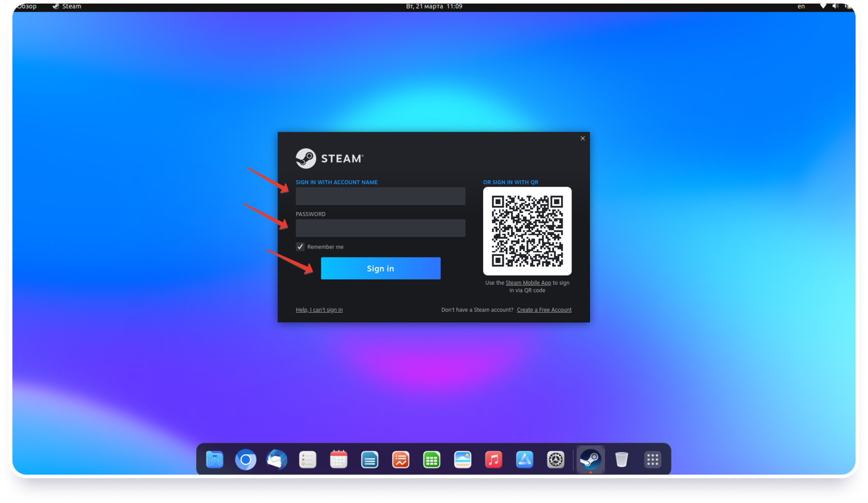
Task: Click the SIGN IN WITH ACCOUNT NAME label
Action: pyautogui.click(x=336, y=182)
